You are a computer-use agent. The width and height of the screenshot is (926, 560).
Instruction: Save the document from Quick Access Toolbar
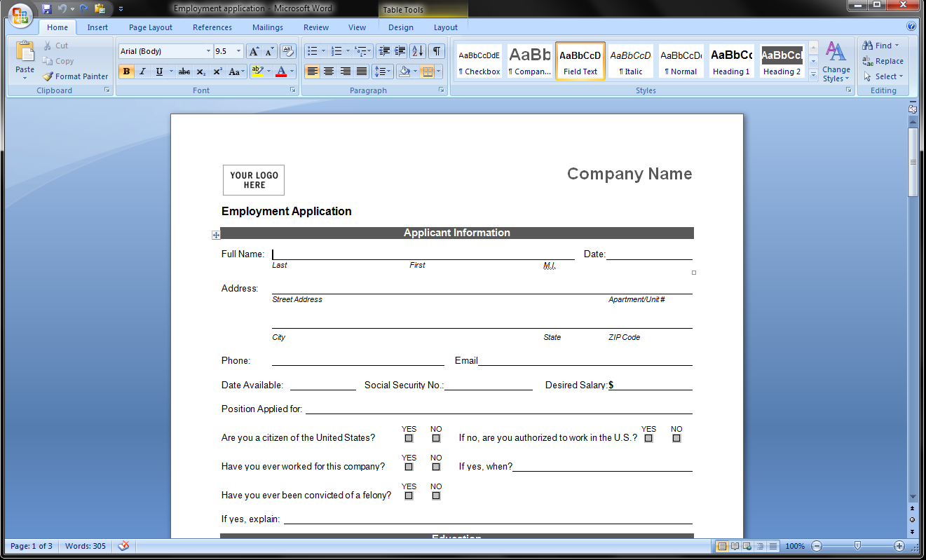coord(46,8)
